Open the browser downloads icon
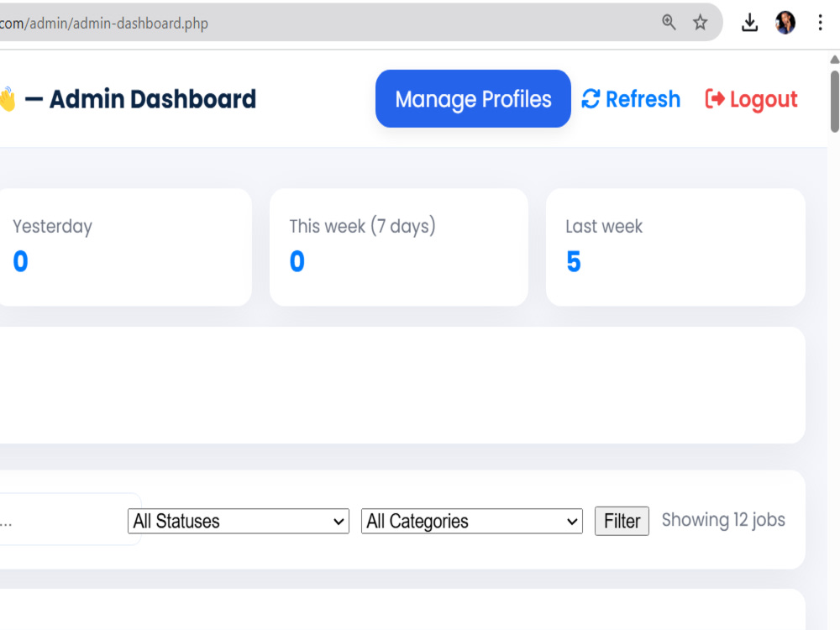 [749, 23]
